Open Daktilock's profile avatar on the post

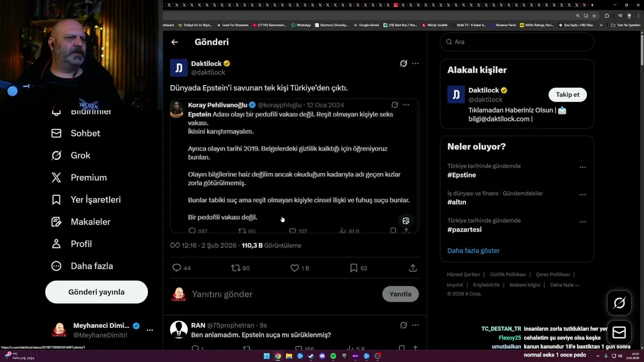pos(179,68)
